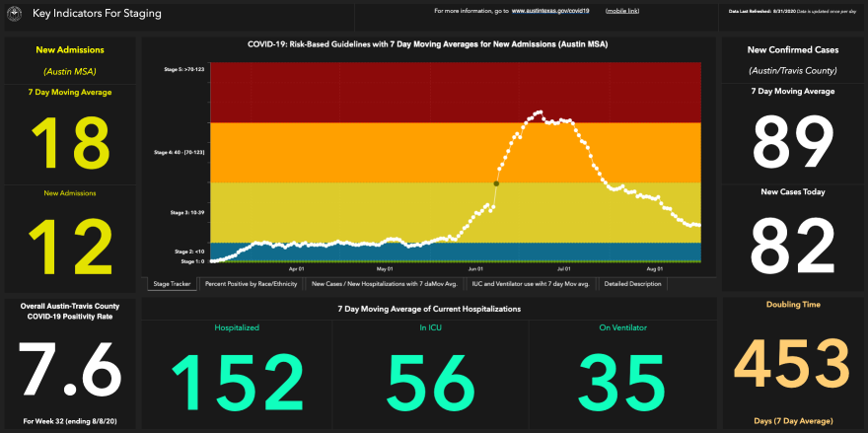Open Percent Positive by Race/Ethnicity tab

click(x=251, y=283)
